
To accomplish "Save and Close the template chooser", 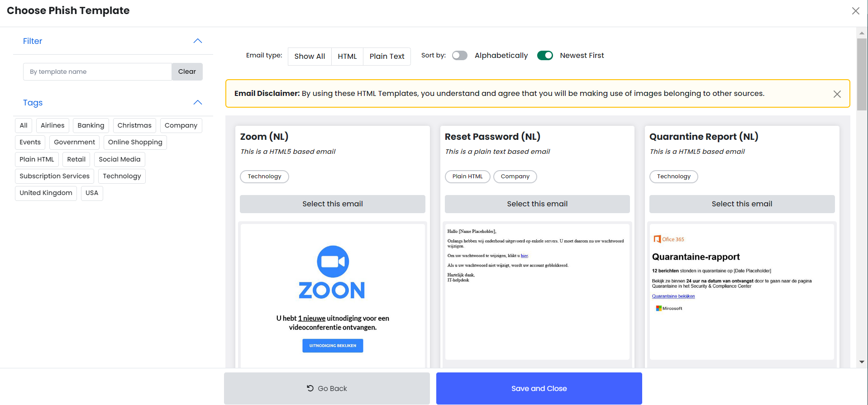I will (x=539, y=388).
